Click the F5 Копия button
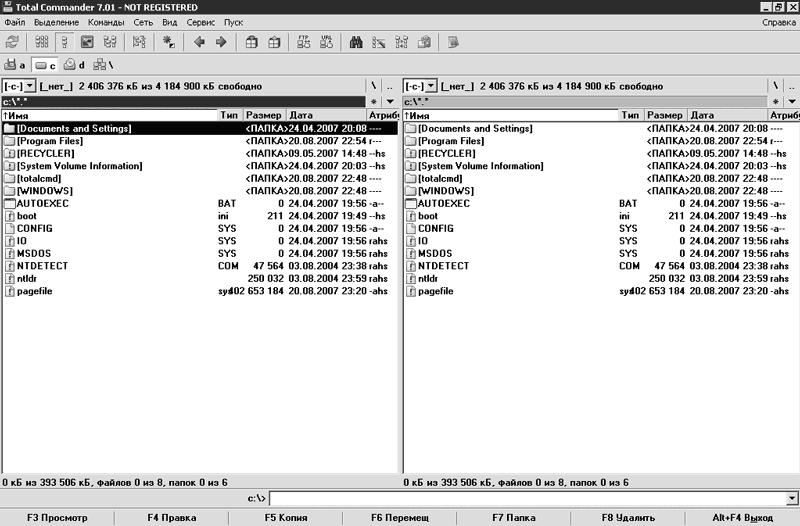This screenshot has width=800, height=526. pos(286,517)
